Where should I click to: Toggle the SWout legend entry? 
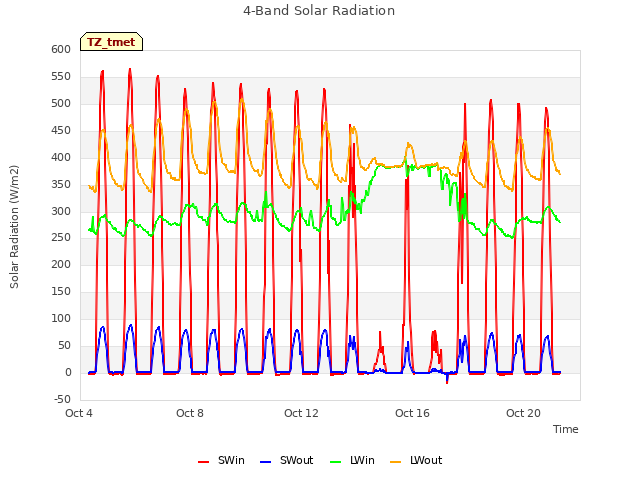click(287, 460)
